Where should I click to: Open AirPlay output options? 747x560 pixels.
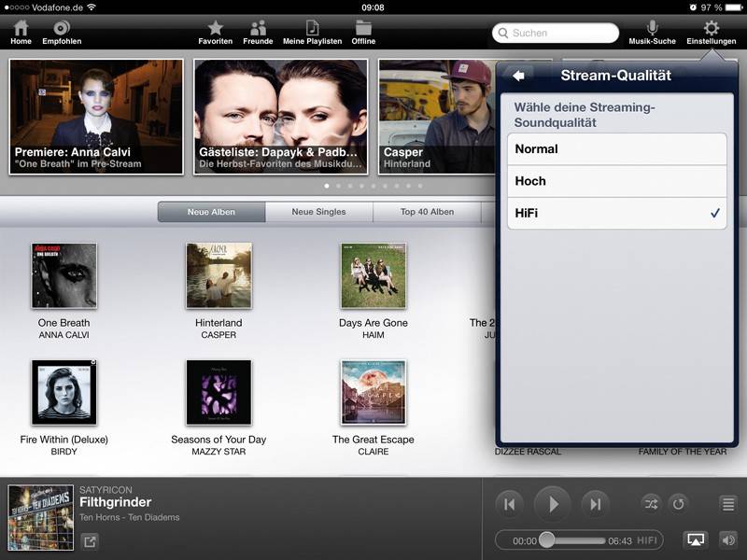coord(696,539)
